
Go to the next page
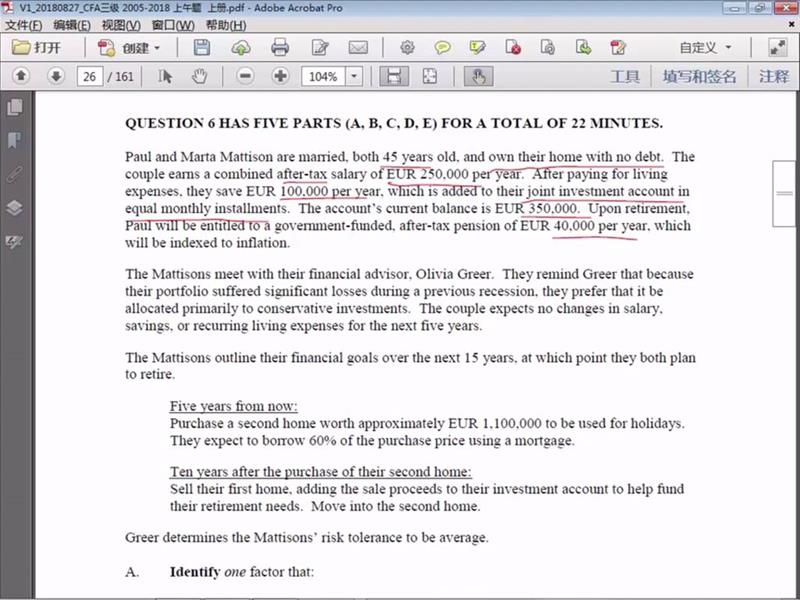point(56,77)
